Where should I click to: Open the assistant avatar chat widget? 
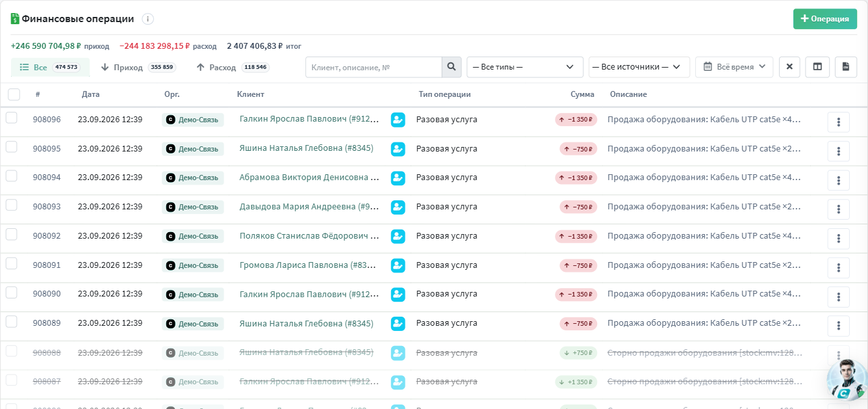click(x=847, y=378)
